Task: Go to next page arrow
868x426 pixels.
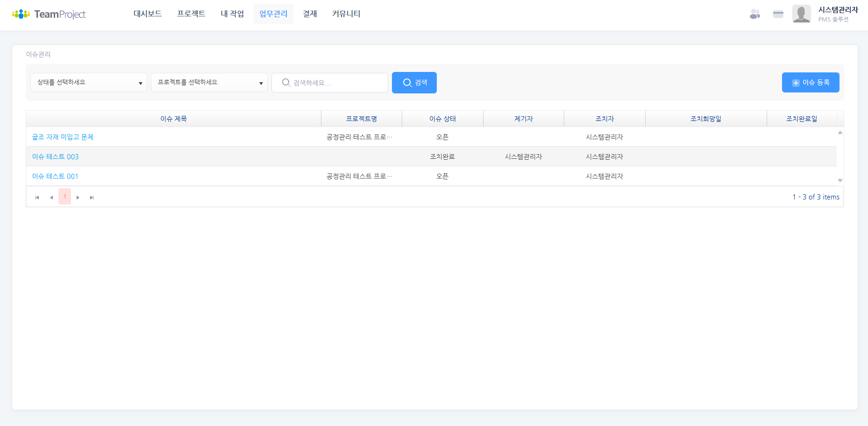Action: click(78, 197)
